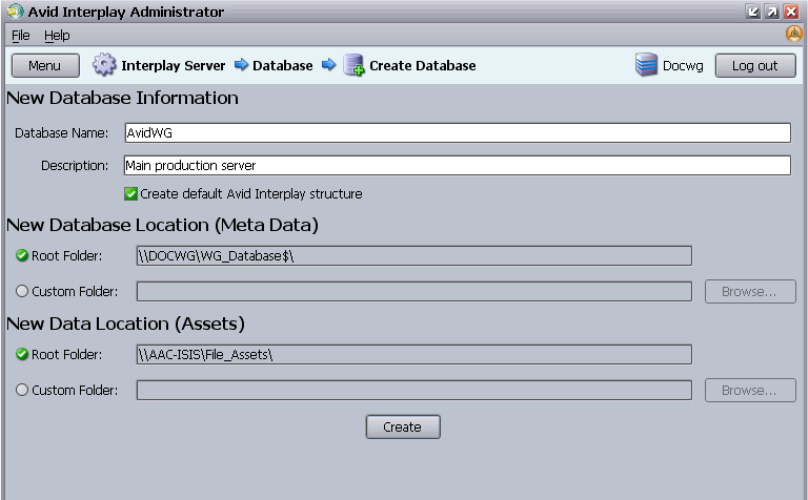Click the Docwg server name text

pyautogui.click(x=683, y=66)
